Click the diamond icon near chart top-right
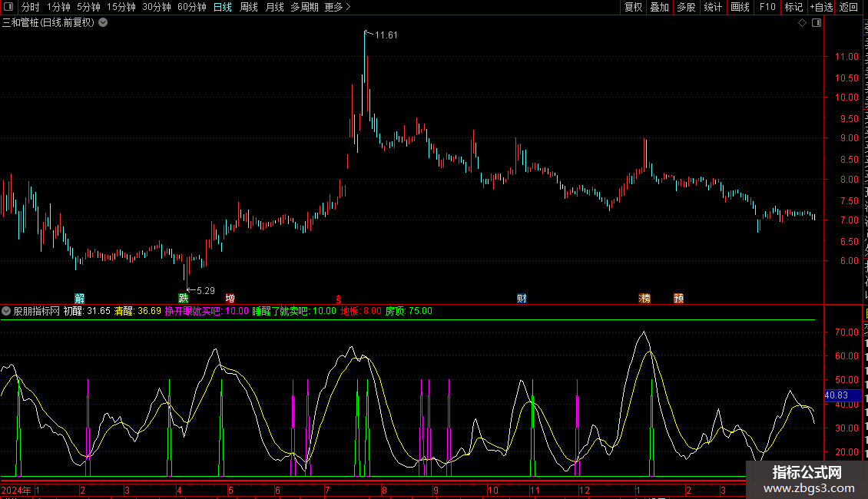The height and width of the screenshot is (499, 868). pos(802,22)
